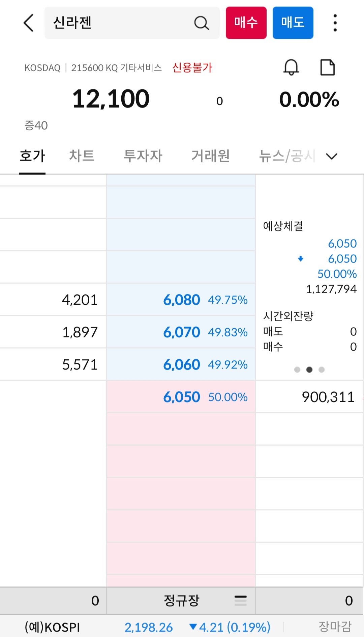This screenshot has width=364, height=637.
Task: Tap the 정규장 menu lines icon
Action: (240, 600)
